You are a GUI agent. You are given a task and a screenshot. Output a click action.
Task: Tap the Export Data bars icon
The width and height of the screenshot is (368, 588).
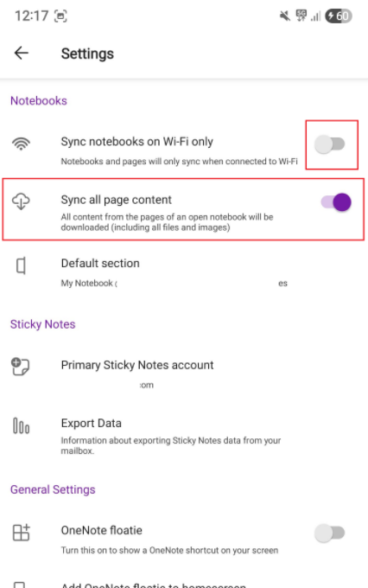click(21, 426)
